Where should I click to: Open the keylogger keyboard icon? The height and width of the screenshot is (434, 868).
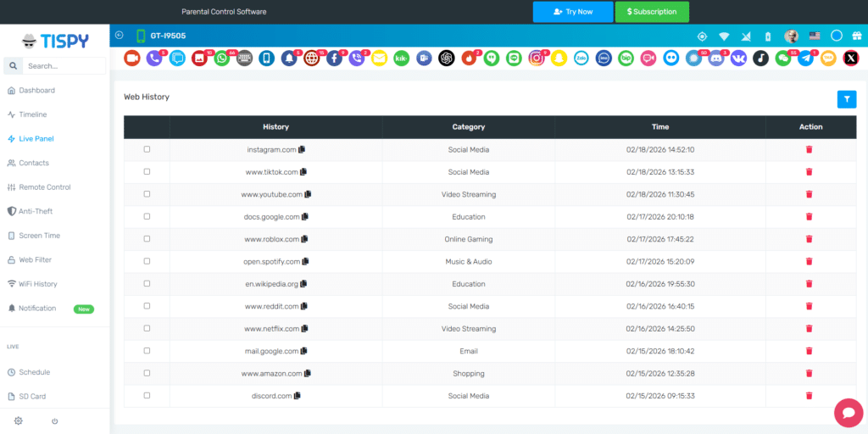point(244,58)
